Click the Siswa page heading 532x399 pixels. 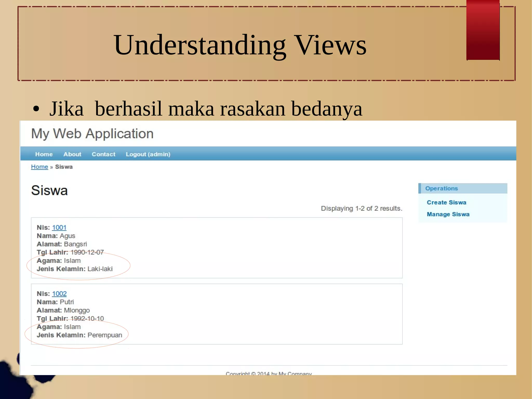(x=49, y=191)
